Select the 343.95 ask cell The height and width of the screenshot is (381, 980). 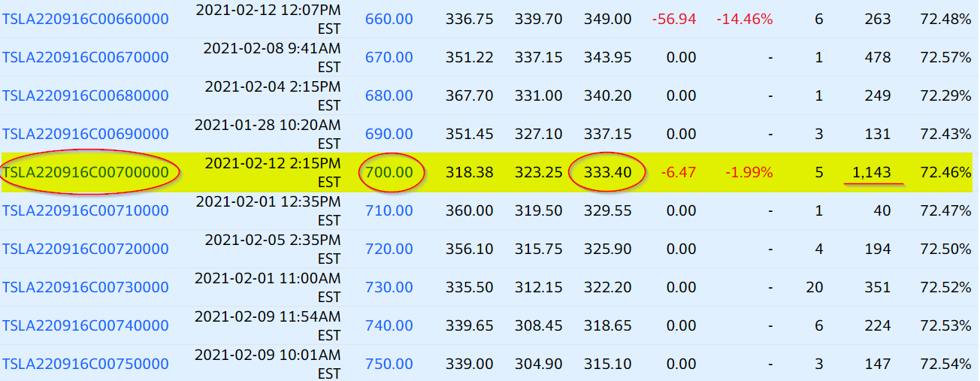click(607, 57)
